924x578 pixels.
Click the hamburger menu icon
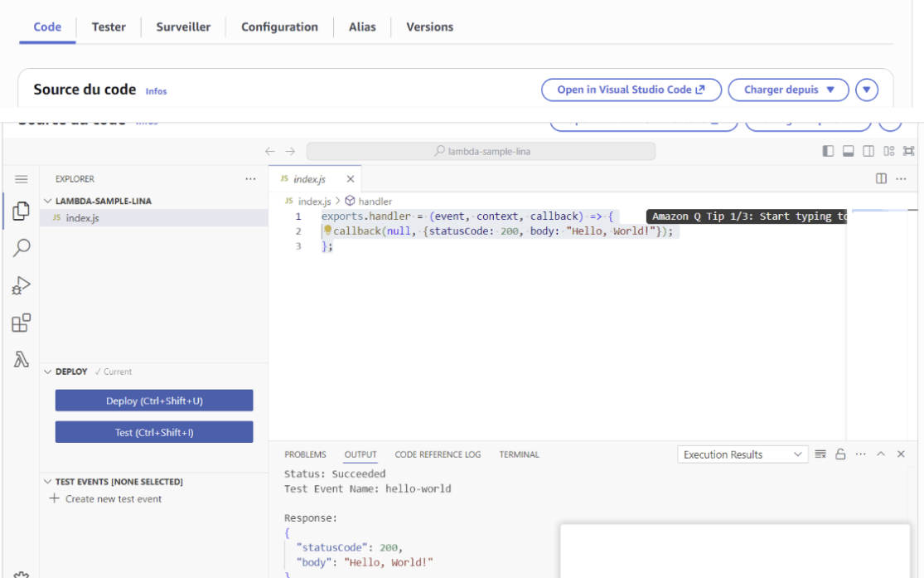(x=22, y=179)
